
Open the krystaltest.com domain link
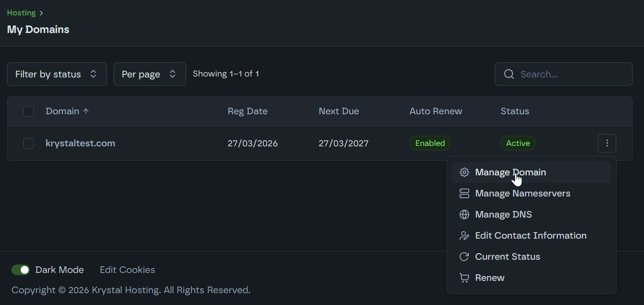click(81, 143)
